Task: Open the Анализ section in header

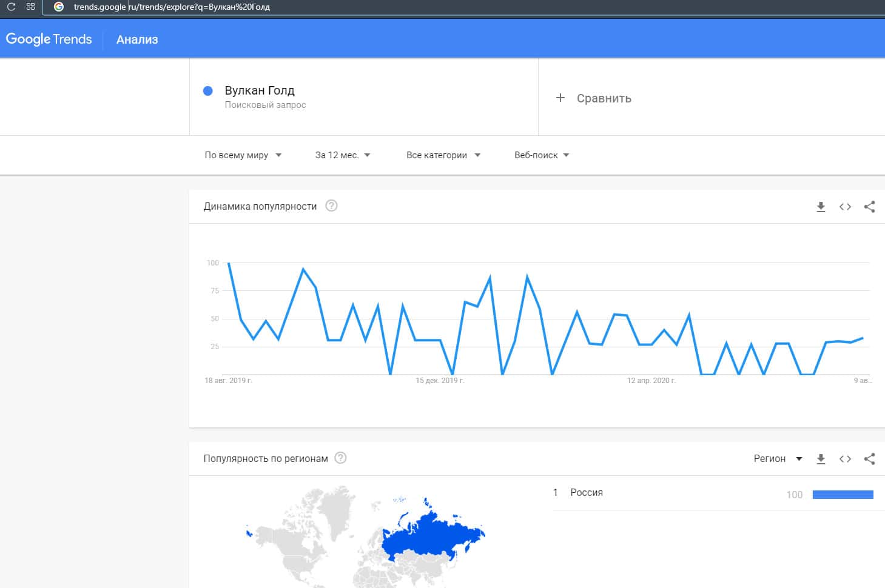Action: [x=137, y=39]
